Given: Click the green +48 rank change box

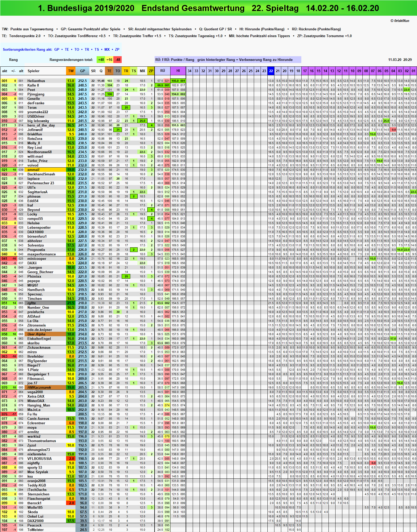Looking at the screenshot, I should 101,60.
